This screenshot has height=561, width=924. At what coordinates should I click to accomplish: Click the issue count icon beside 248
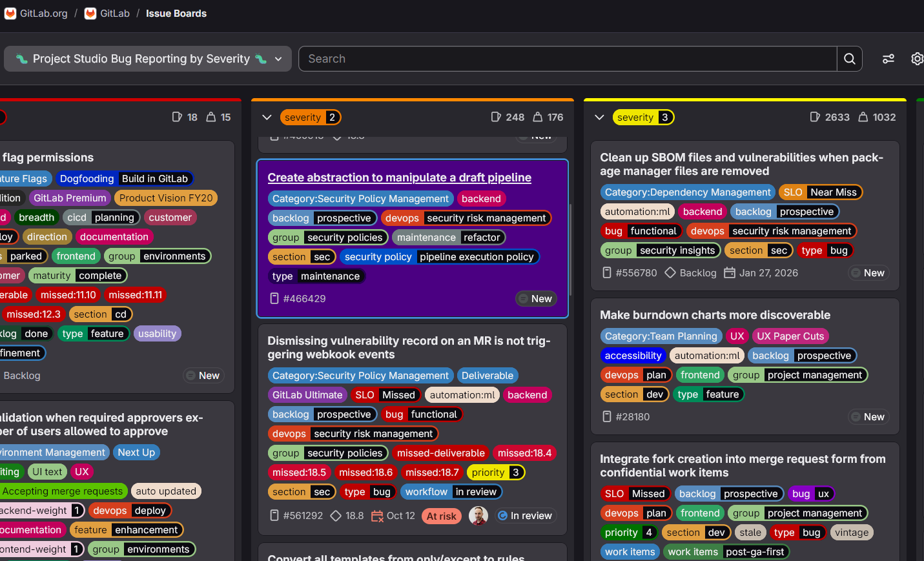point(496,117)
